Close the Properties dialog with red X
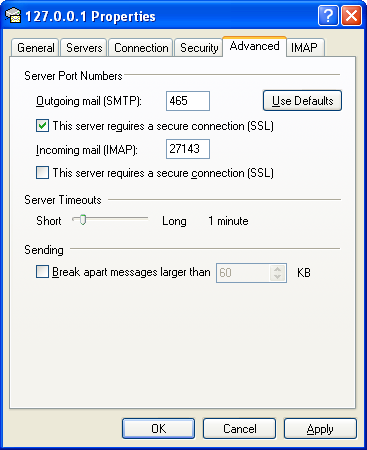Screen dimensions: 367x450 (x=352, y=15)
